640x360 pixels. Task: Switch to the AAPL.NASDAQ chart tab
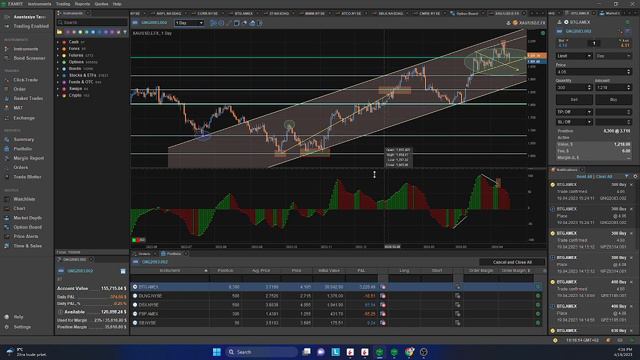pos(168,13)
